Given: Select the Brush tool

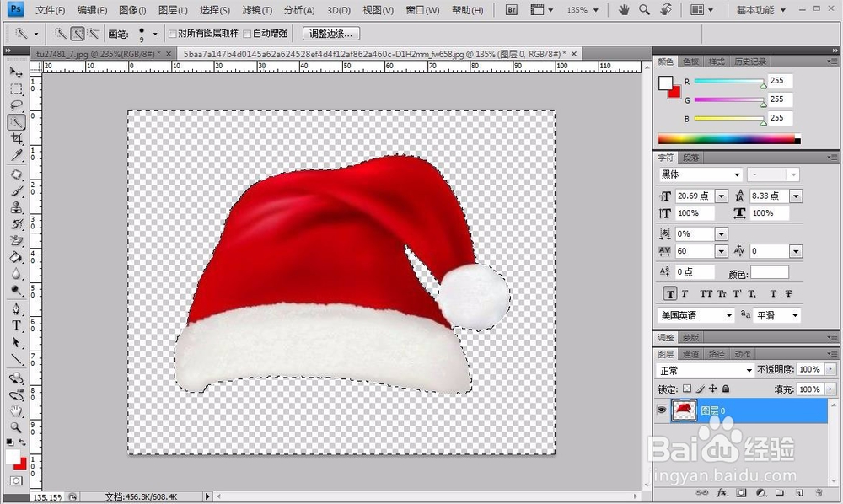Looking at the screenshot, I should (16, 191).
